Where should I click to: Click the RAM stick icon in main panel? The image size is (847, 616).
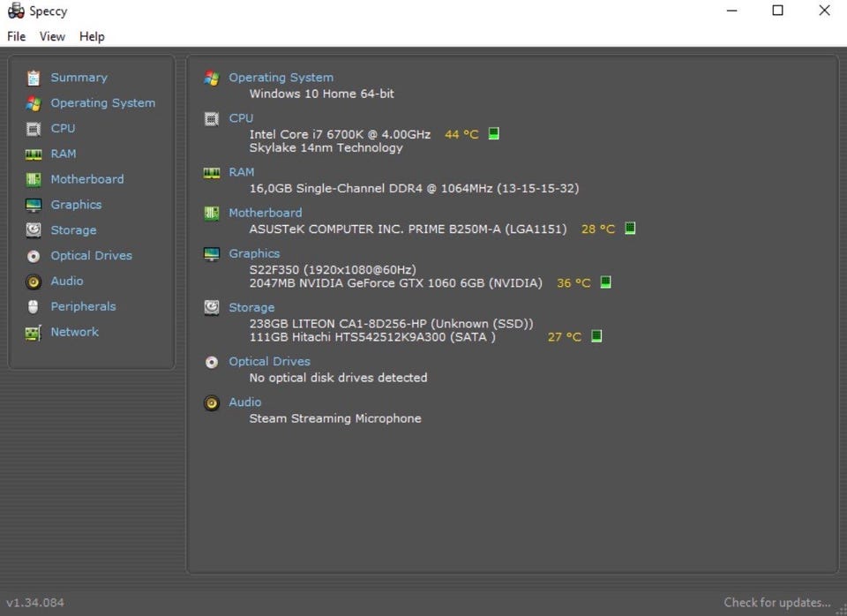point(212,173)
